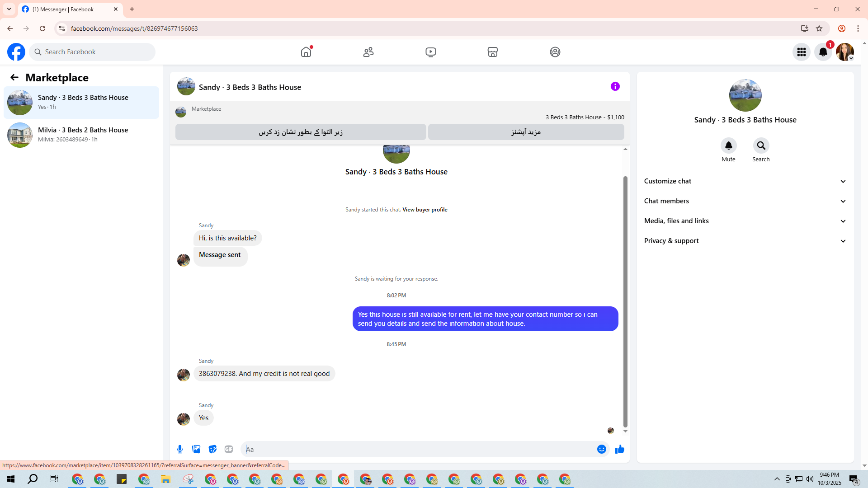Viewport: 868px width, 488px height.
Task: Open the Chrome profile icon
Action: (x=842, y=28)
